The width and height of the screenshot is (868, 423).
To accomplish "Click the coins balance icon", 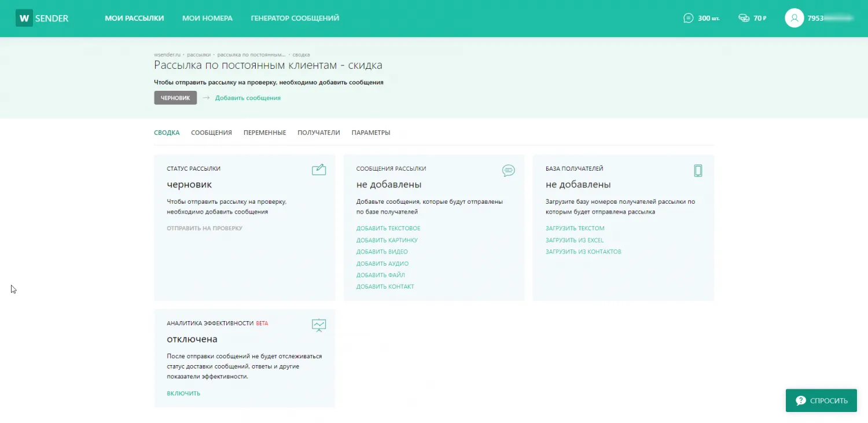I will coord(744,18).
